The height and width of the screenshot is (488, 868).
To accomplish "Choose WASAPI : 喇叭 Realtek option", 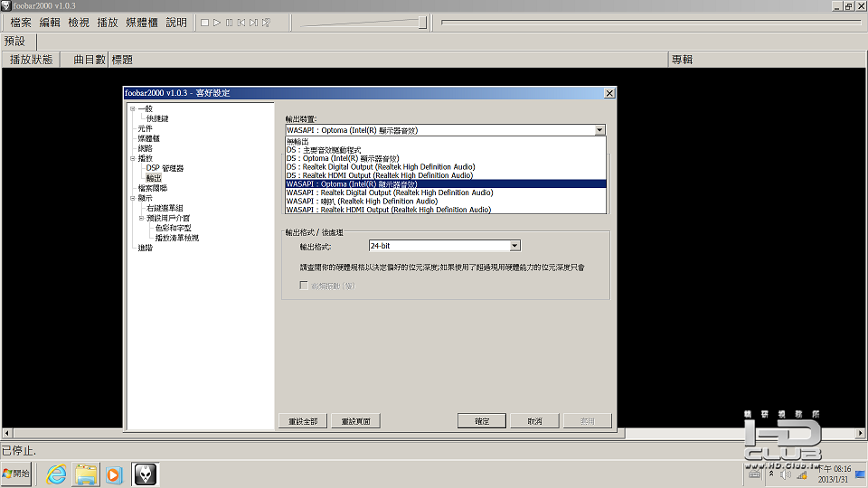I will pos(446,202).
